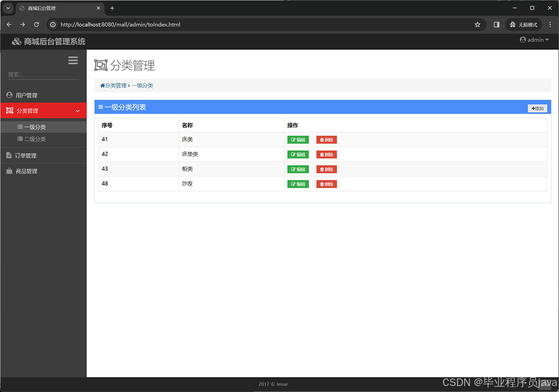Click the mall system logo icon

17,41
